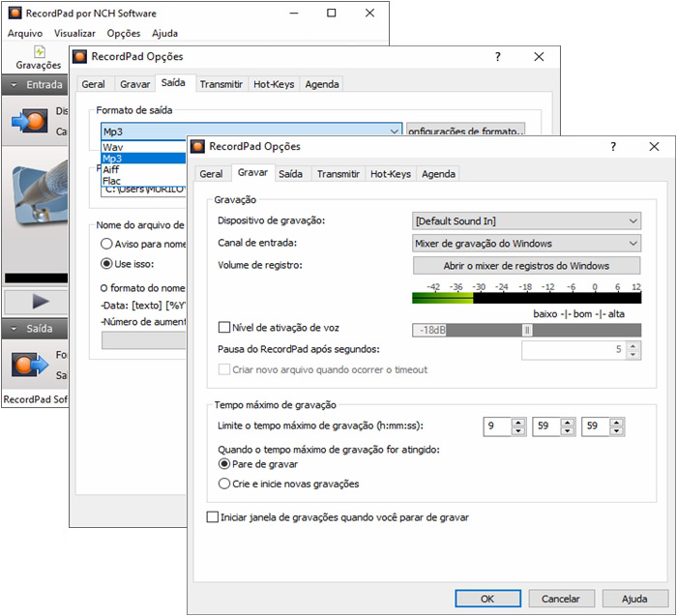Screen dimensions: 677x616
Task: Click the OK button
Action: [x=487, y=599]
